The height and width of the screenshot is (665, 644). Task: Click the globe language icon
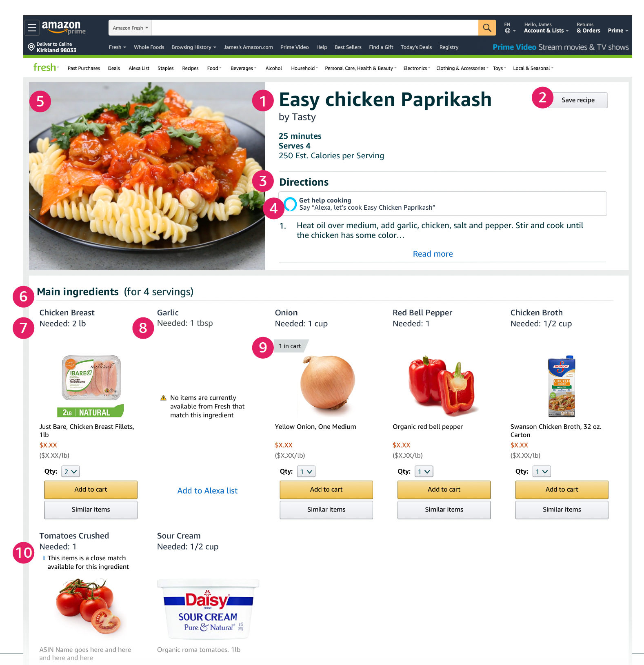(507, 31)
